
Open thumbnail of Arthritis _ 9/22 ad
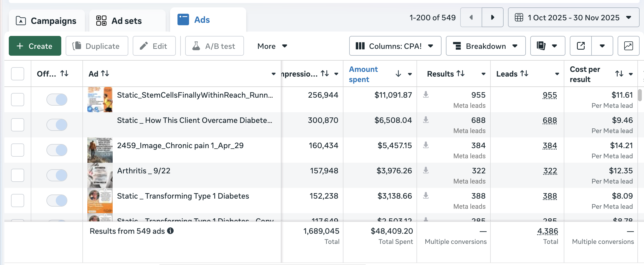(100, 175)
